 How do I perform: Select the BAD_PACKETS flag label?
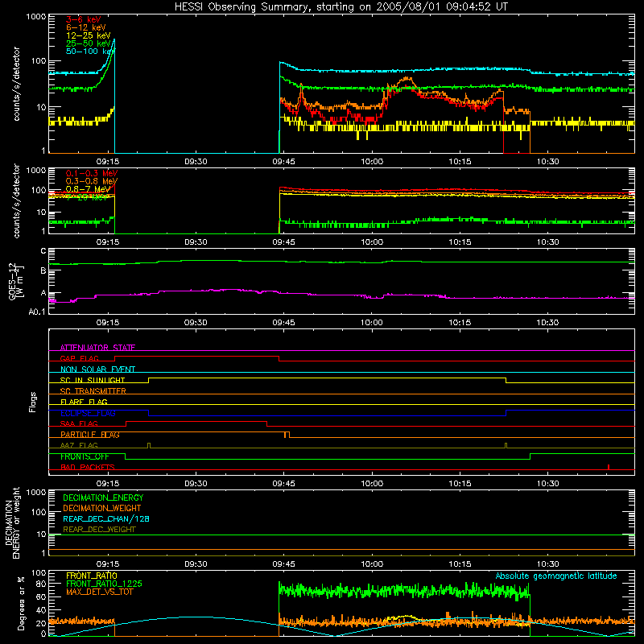pyautogui.click(x=88, y=467)
